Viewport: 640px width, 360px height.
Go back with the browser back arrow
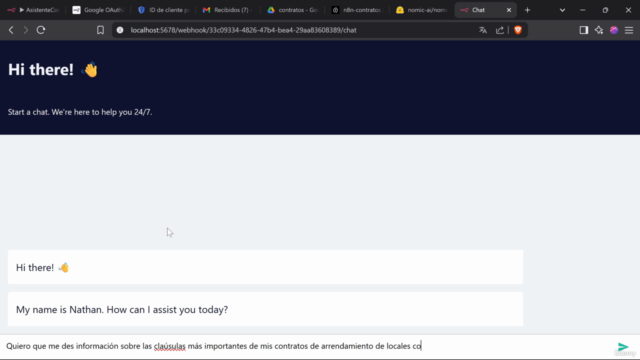[x=11, y=30]
